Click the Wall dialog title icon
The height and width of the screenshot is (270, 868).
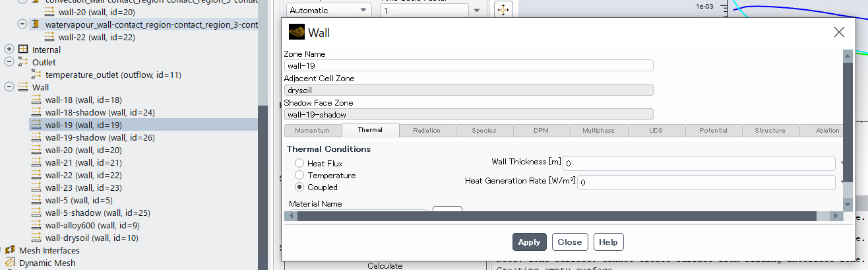pos(297,32)
